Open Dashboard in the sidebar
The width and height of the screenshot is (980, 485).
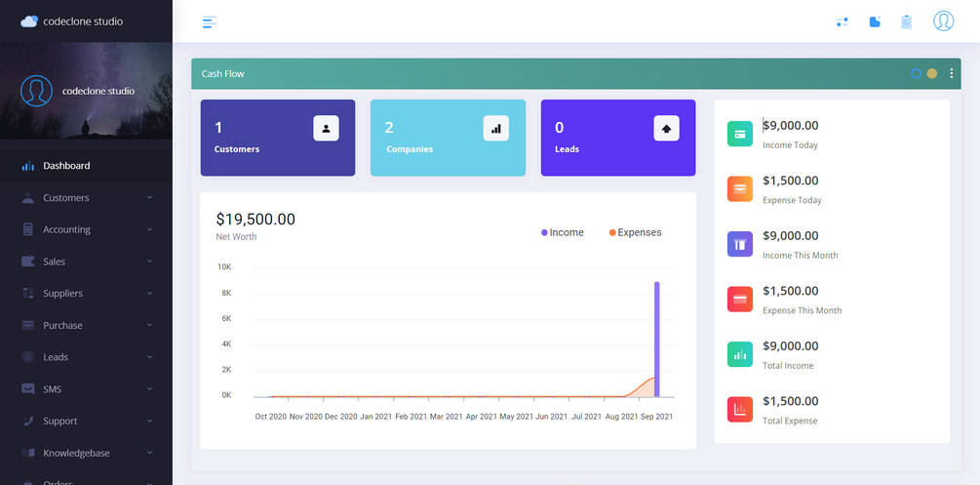[86, 166]
